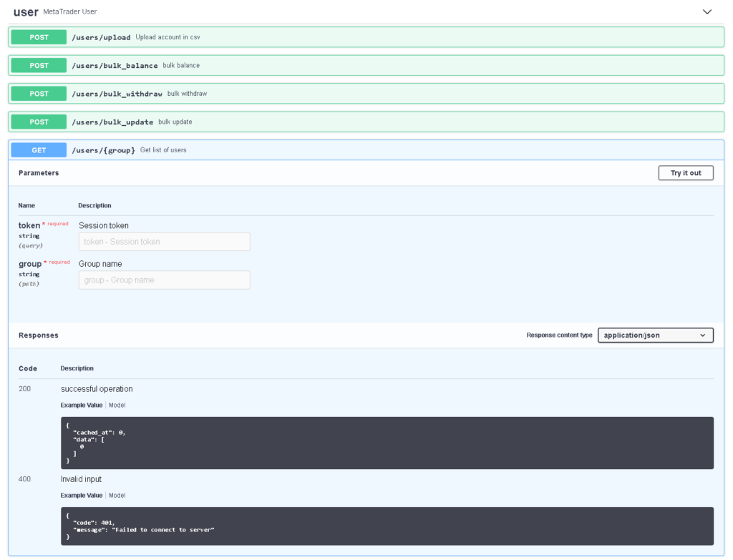This screenshot has width=733, height=560.
Task: Click inside the Group name field
Action: coord(163,280)
